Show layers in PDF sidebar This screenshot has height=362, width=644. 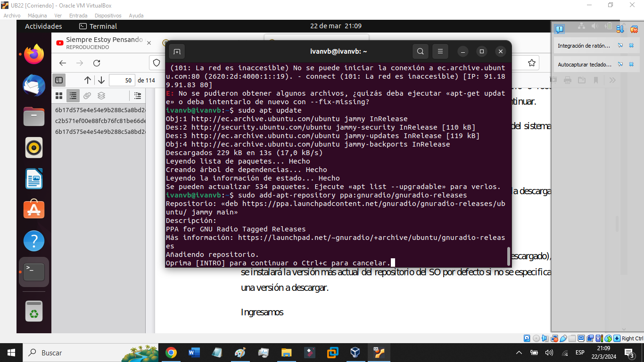point(101,96)
